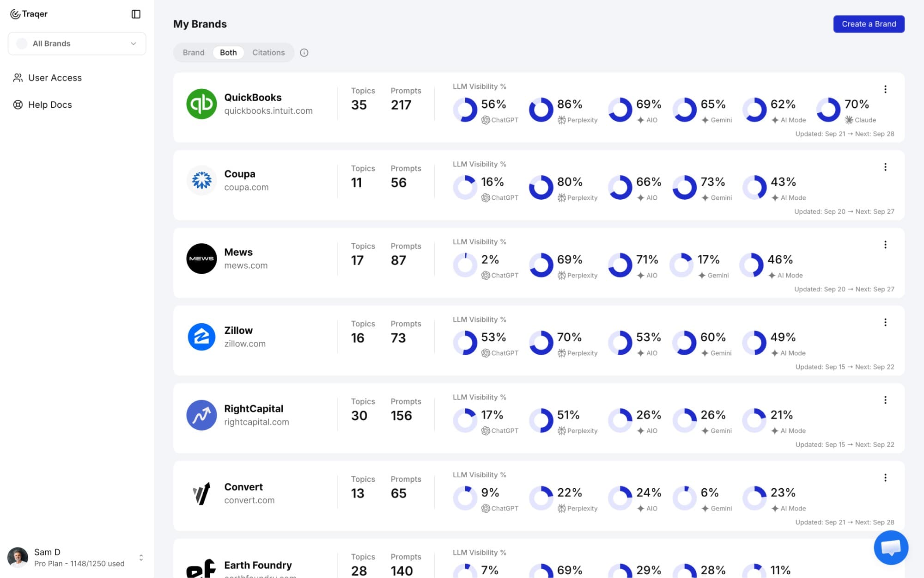This screenshot has width=924, height=578.
Task: Click Coupa 16% ChatGPT donut chart
Action: (x=465, y=187)
